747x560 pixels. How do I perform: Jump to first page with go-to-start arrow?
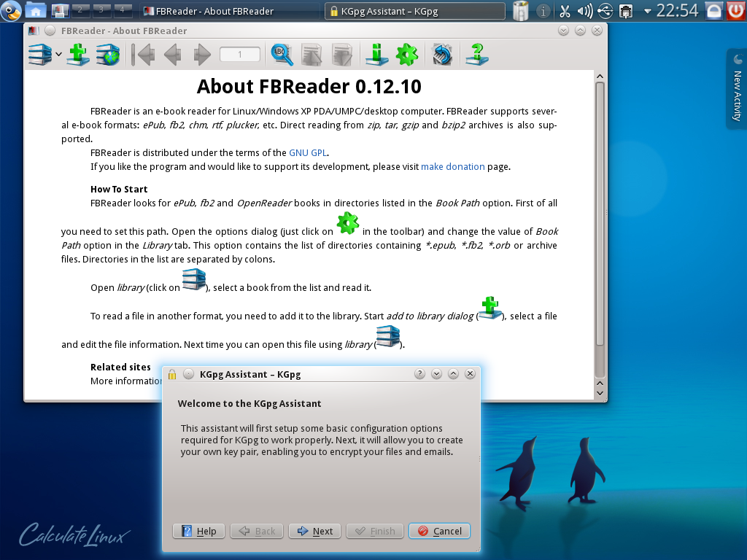(143, 54)
